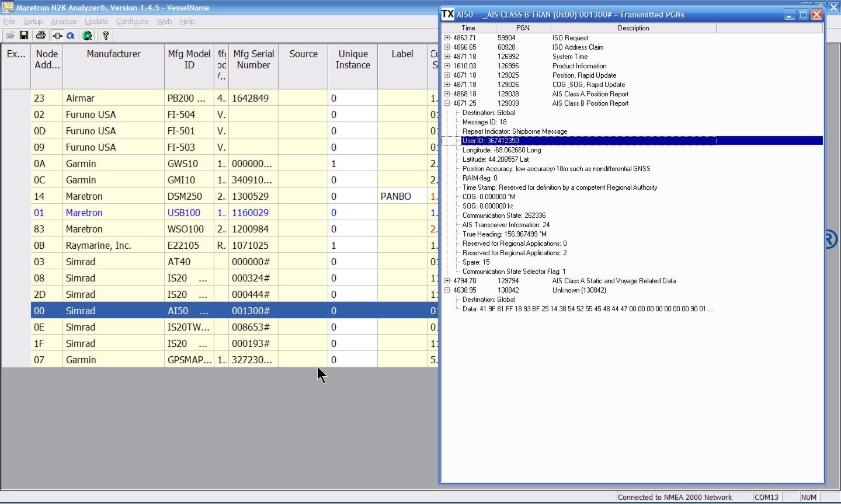Click the Web globe toolbar icon
Screen dimensions: 841x504
coord(87,36)
